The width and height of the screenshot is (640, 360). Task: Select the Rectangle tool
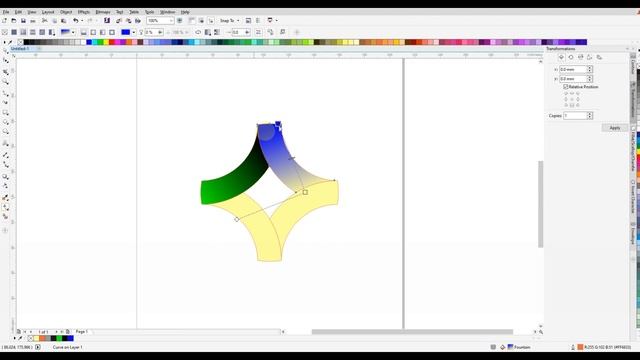coord(6,112)
